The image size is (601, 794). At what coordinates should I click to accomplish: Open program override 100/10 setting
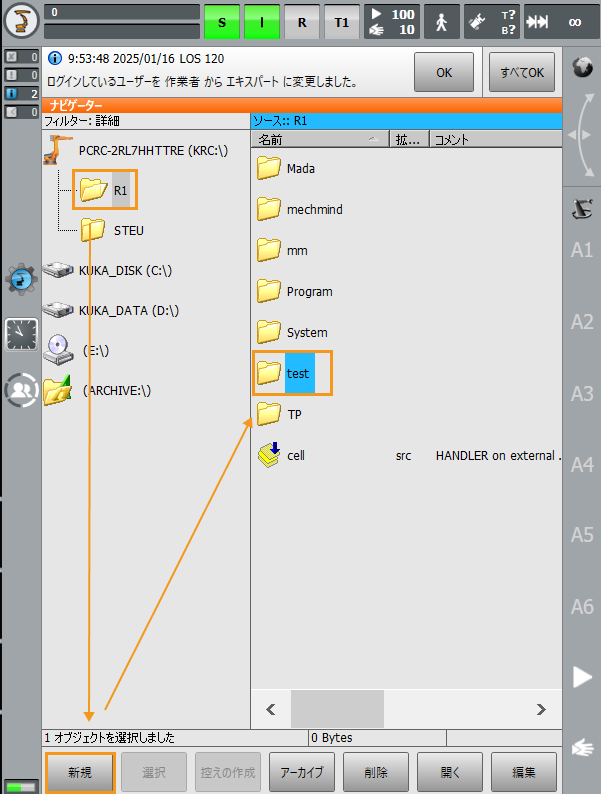point(392,22)
